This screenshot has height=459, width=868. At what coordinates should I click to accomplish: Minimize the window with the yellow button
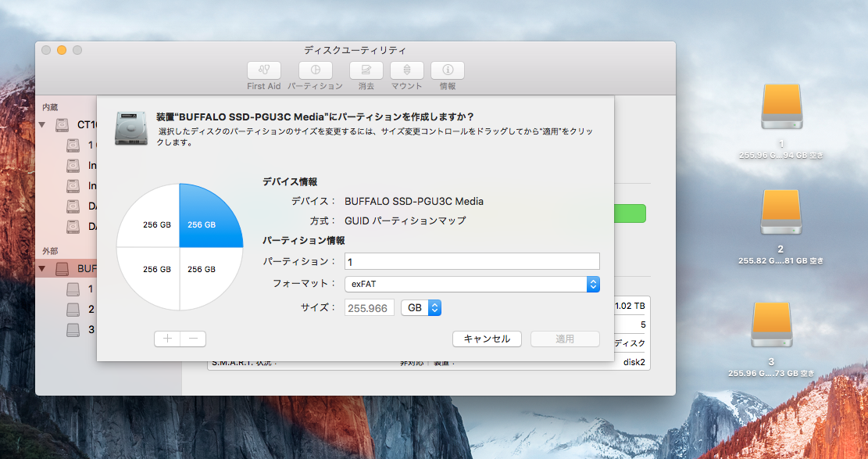click(x=62, y=50)
